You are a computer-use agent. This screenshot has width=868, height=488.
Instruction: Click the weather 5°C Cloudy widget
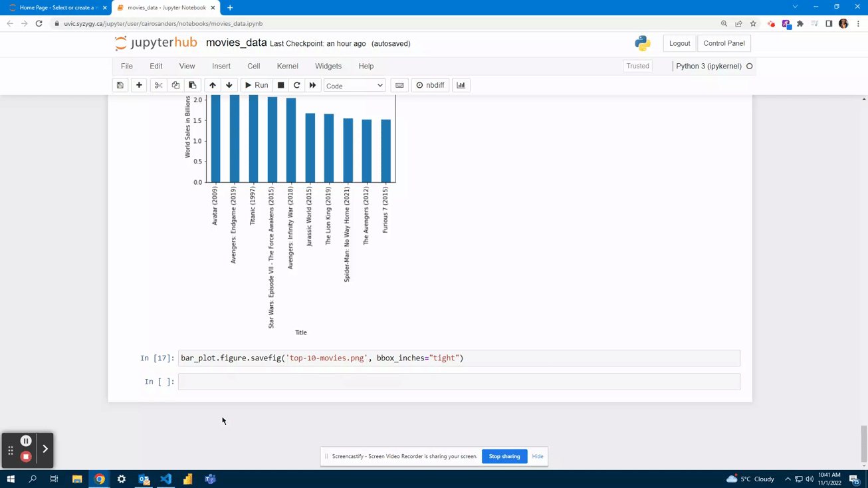[x=750, y=479]
